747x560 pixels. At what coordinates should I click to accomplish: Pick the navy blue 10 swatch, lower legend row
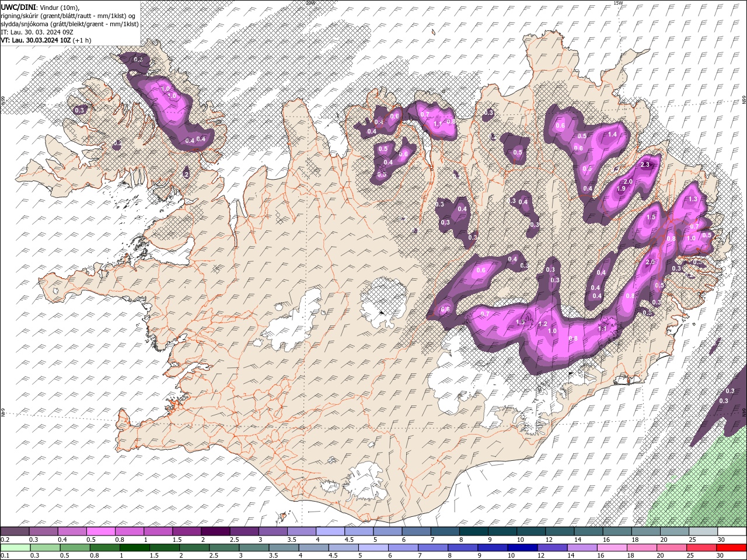click(523, 548)
